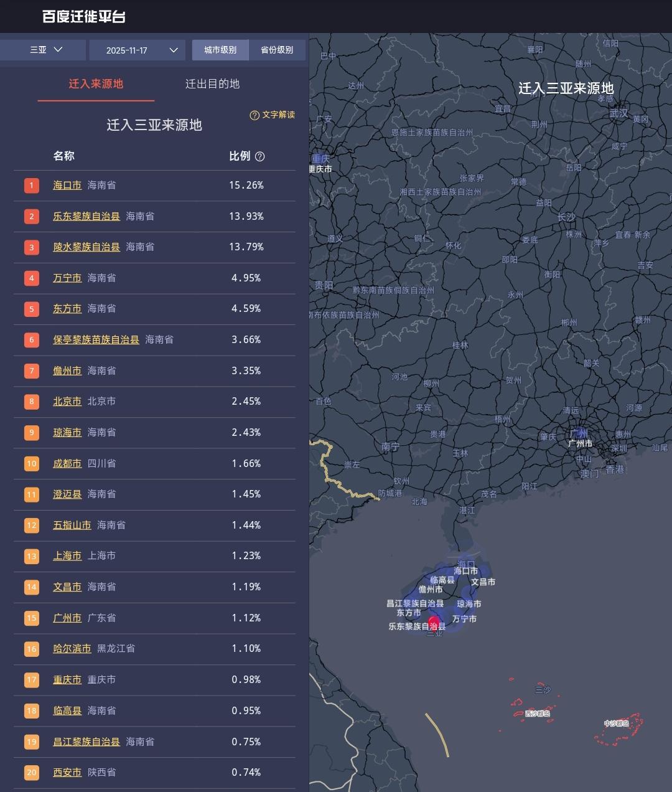Open 北京市 from the source list
The image size is (672, 792).
[67, 402]
